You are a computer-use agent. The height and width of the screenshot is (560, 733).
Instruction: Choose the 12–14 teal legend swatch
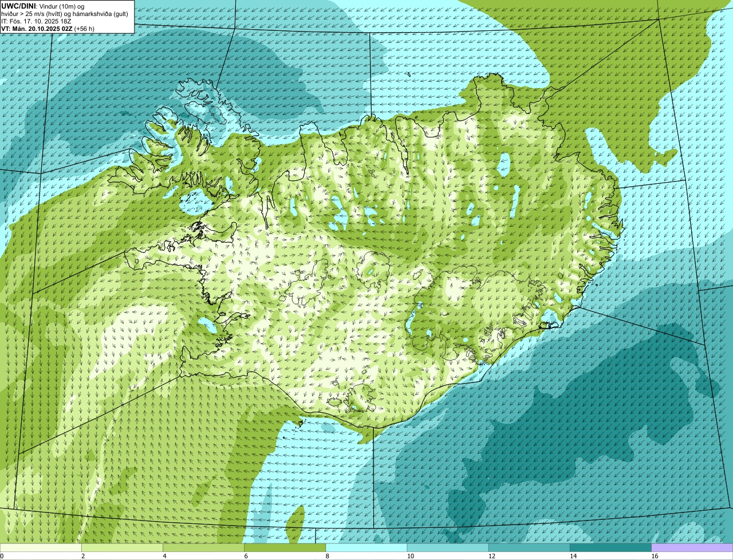coord(529,547)
